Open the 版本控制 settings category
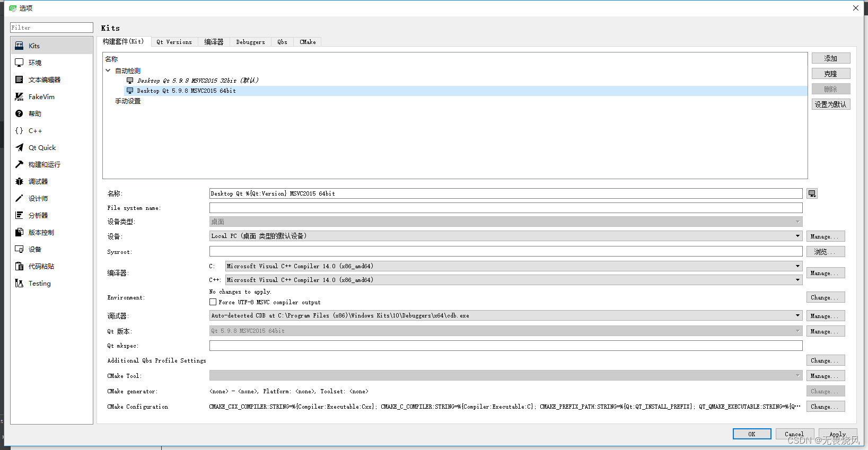The height and width of the screenshot is (450, 868). pos(51,232)
